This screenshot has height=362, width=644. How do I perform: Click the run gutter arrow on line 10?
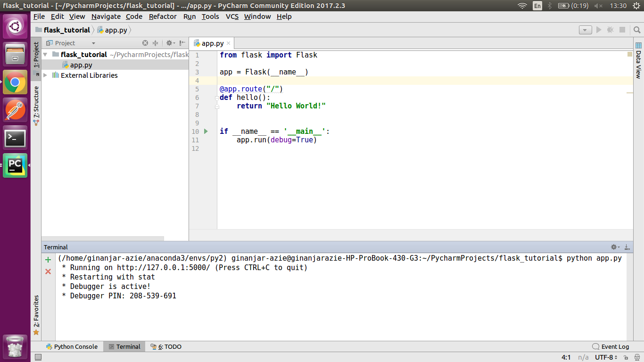click(206, 132)
